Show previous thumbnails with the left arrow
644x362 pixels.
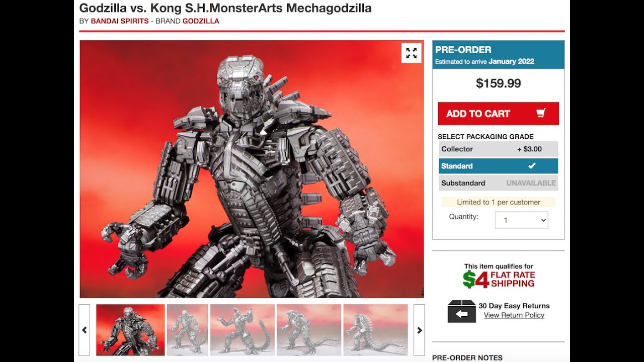pos(85,330)
